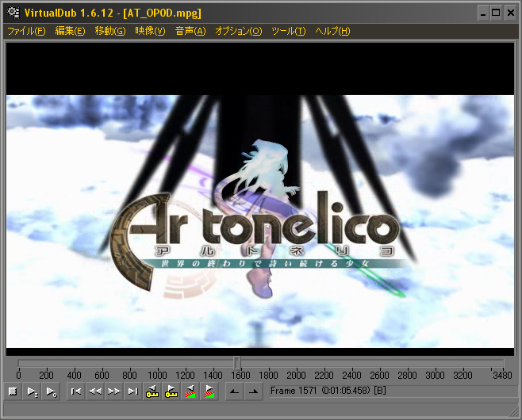The width and height of the screenshot is (522, 420).
Task: Jump to the end of the video
Action: (x=132, y=391)
